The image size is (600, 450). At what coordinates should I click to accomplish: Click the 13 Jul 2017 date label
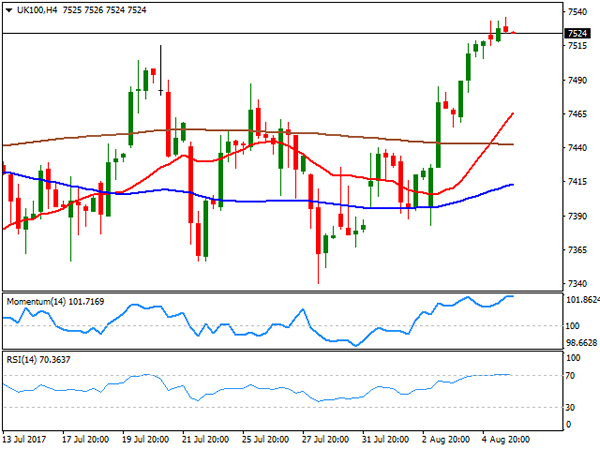click(24, 439)
